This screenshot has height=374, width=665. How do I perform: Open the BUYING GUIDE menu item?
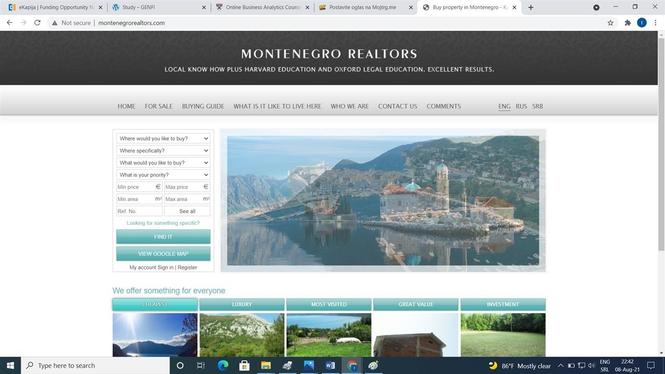(203, 106)
